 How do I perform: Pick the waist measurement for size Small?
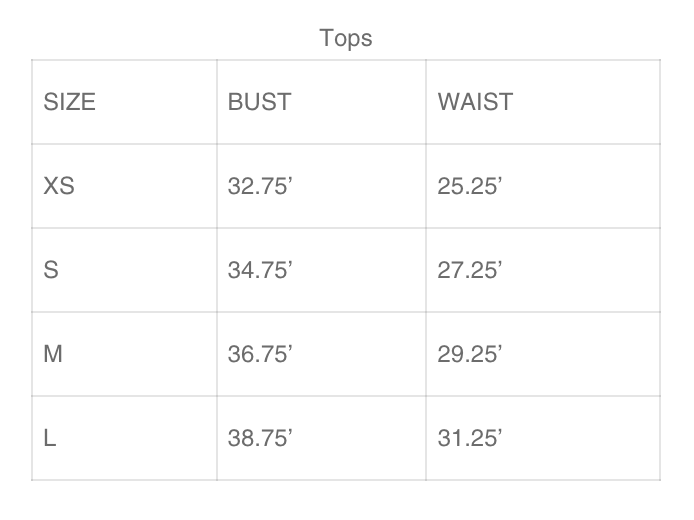[x=469, y=270]
